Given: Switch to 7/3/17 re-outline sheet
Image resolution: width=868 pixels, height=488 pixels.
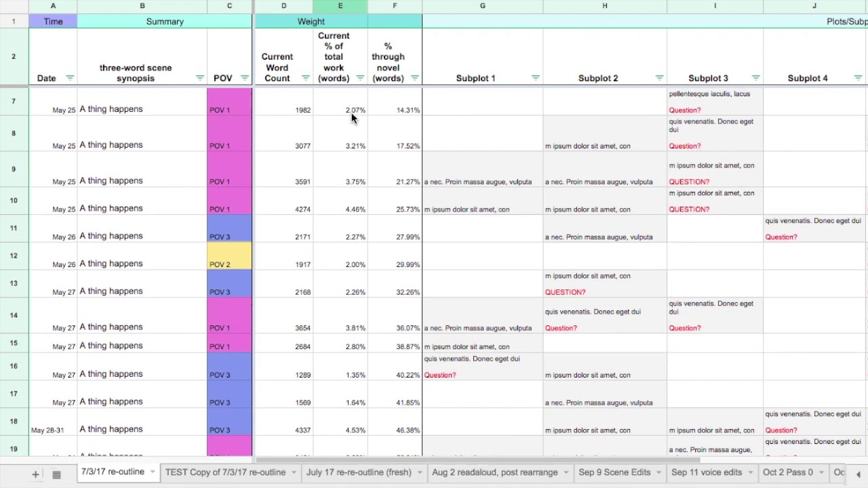Looking at the screenshot, I should 113,472.
